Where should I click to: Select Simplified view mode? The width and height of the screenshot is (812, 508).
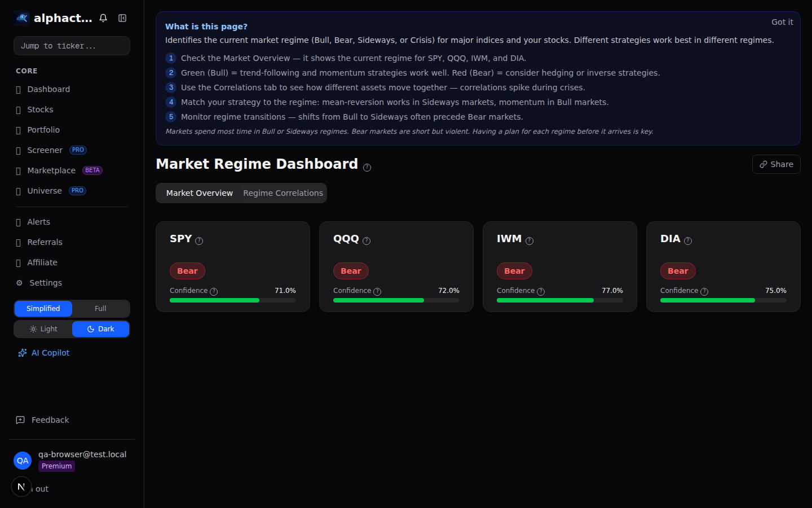click(x=43, y=308)
